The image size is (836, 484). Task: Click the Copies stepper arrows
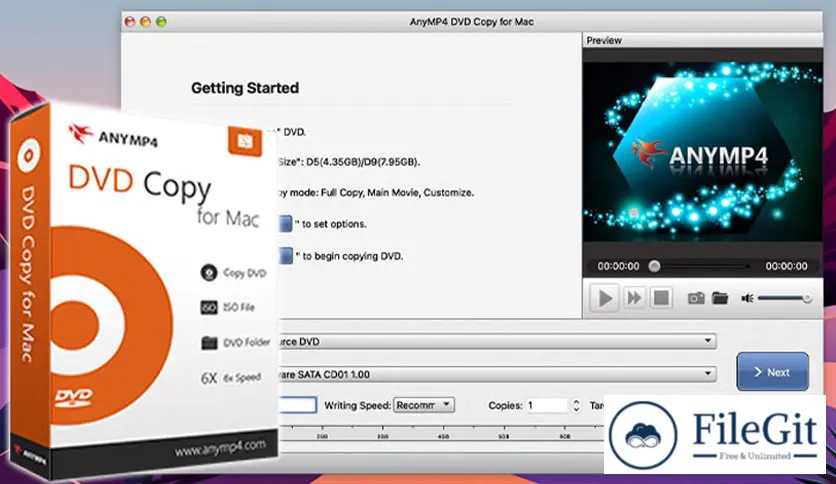coord(576,406)
